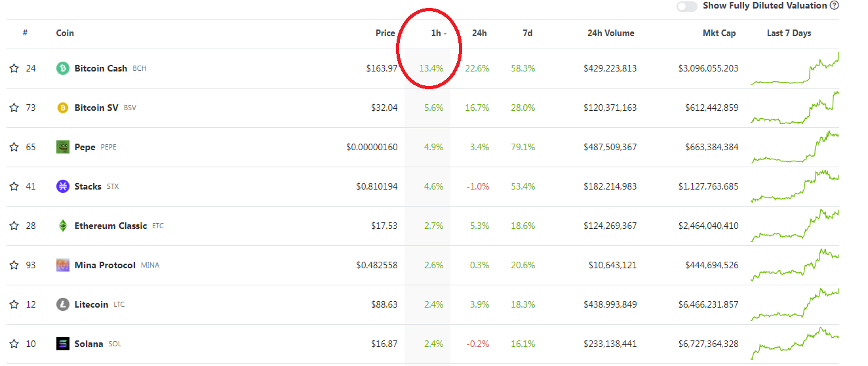Open the Ethereum Classic coin page
The image size is (868, 366).
[111, 226]
